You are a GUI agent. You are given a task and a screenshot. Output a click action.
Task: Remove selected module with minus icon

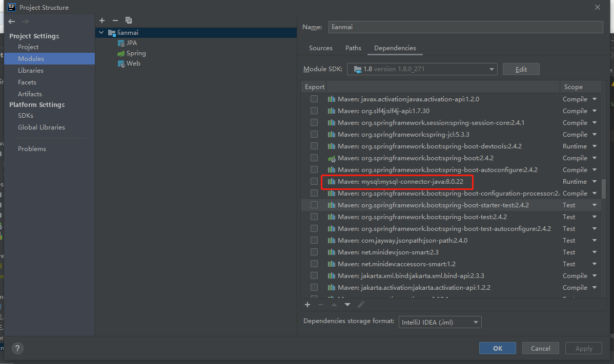tap(115, 20)
